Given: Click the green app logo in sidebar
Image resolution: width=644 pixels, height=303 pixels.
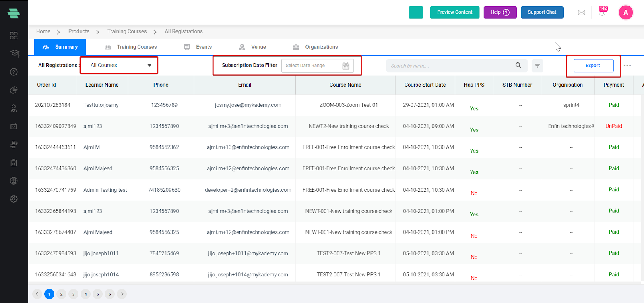Looking at the screenshot, I should tap(14, 13).
